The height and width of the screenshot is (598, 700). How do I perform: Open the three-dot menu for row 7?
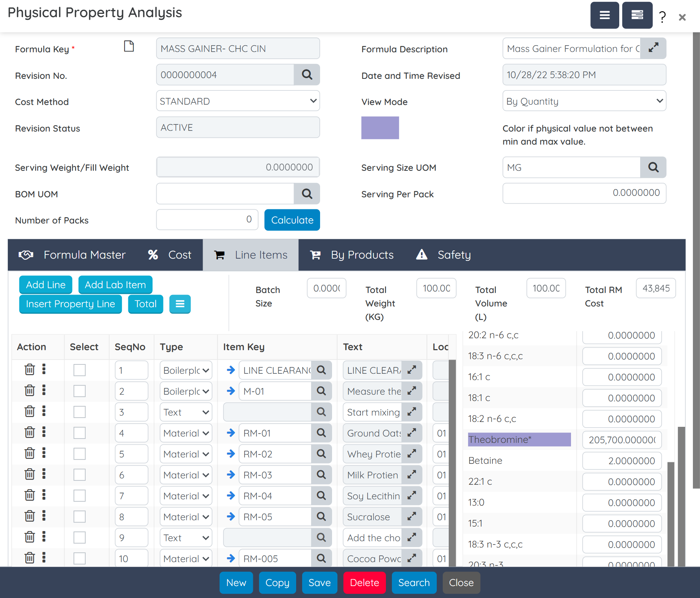point(44,495)
